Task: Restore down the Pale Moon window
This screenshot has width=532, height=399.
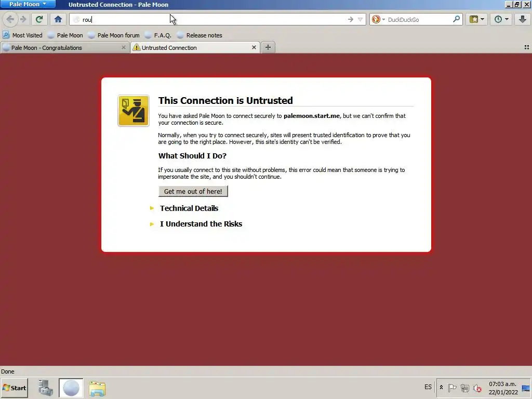Action: pyautogui.click(x=517, y=4)
